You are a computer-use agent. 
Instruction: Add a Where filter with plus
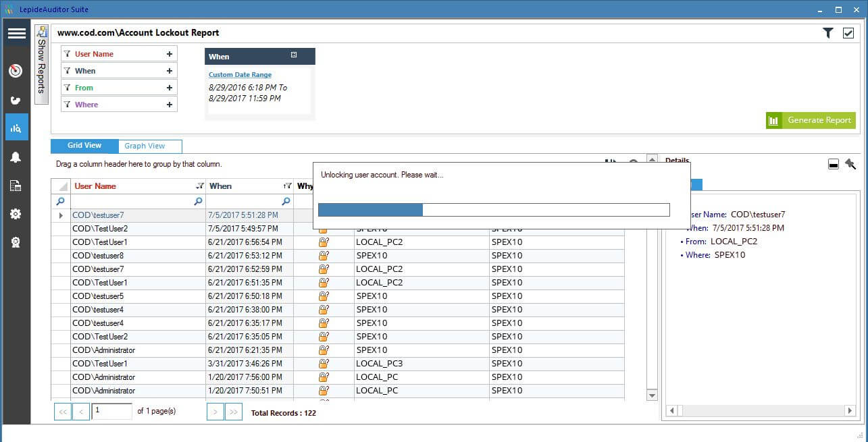click(169, 105)
